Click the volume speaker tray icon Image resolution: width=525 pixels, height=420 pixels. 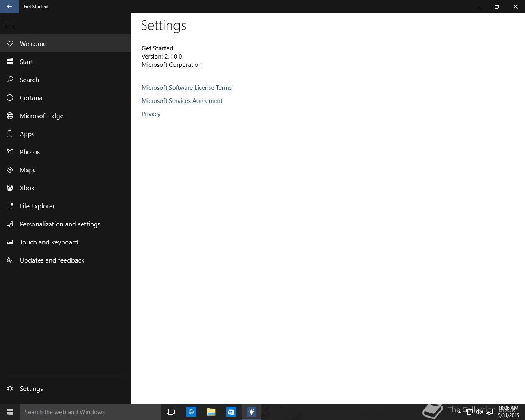coord(479,412)
